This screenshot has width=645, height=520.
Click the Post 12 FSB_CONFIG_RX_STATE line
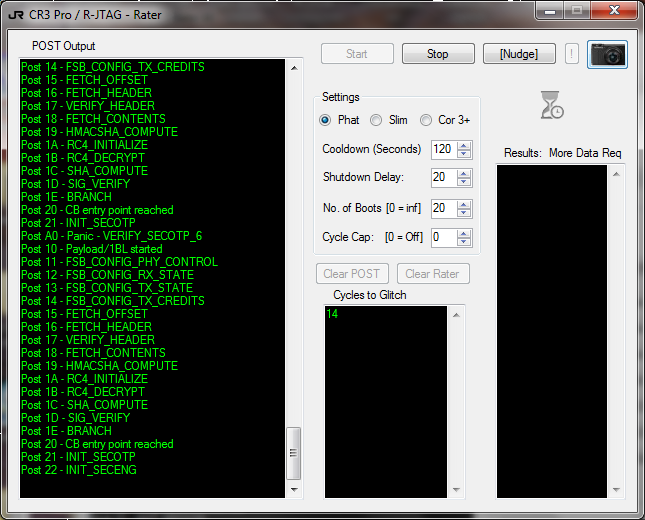(107, 275)
